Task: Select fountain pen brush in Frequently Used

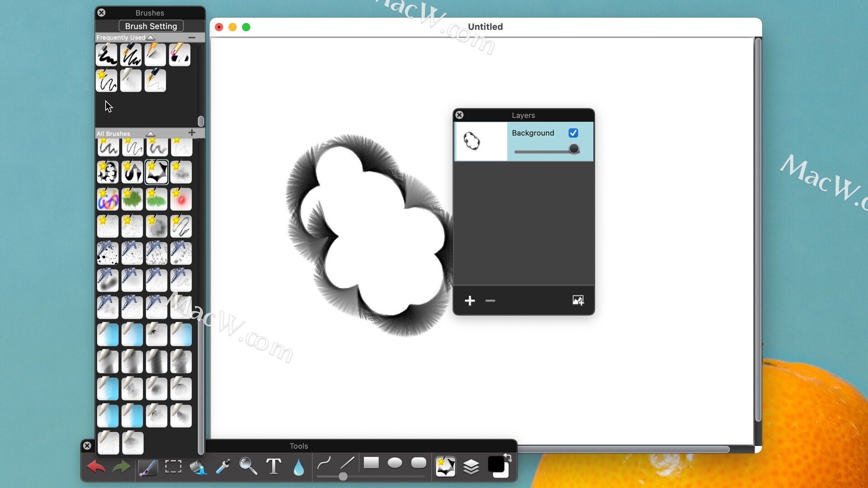Action: point(131,55)
